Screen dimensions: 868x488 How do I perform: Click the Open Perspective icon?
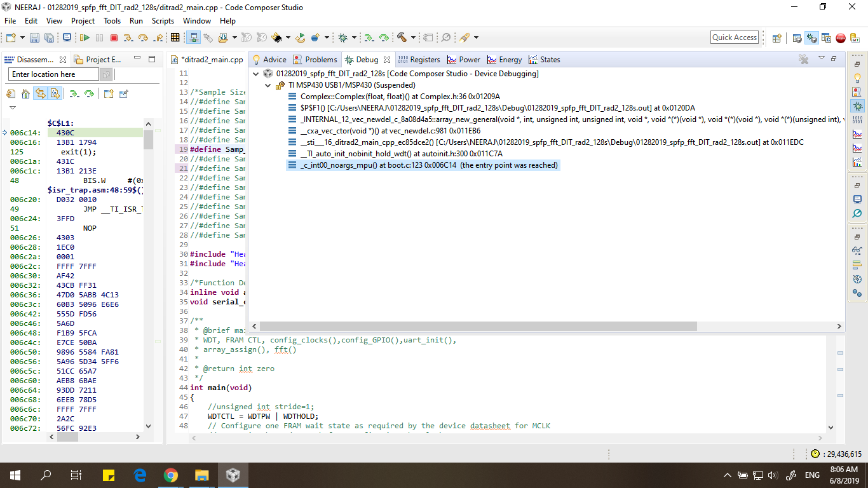[777, 38]
